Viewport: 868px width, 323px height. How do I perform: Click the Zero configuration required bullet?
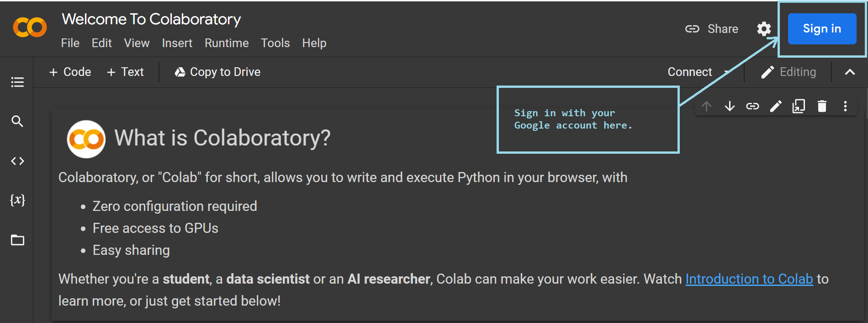point(175,206)
